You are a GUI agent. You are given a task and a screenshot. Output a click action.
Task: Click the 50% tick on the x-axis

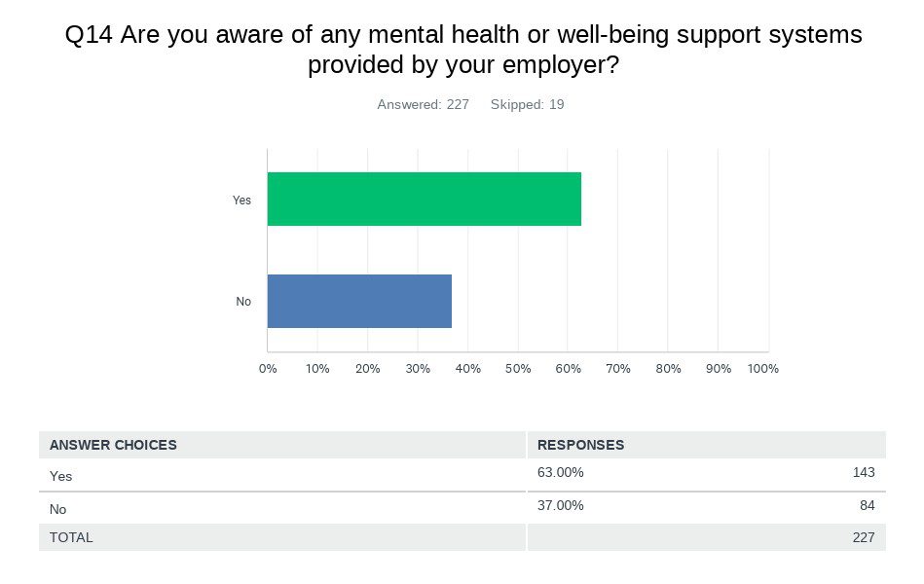click(518, 369)
